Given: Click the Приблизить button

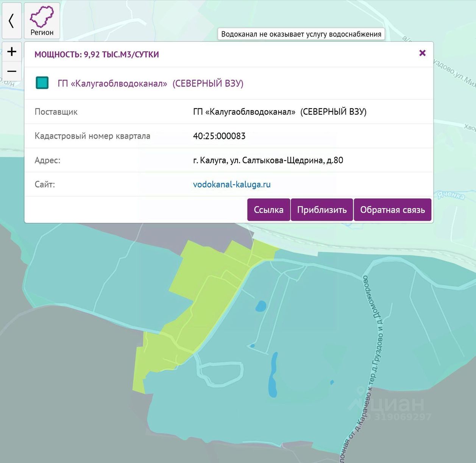Looking at the screenshot, I should pyautogui.click(x=322, y=210).
